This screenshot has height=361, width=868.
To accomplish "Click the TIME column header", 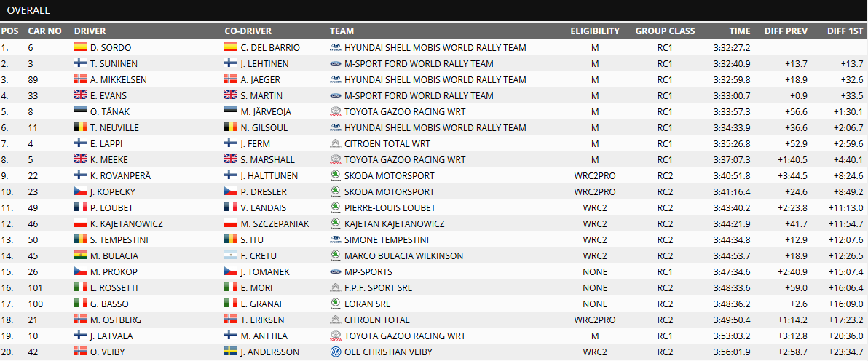I will (740, 31).
